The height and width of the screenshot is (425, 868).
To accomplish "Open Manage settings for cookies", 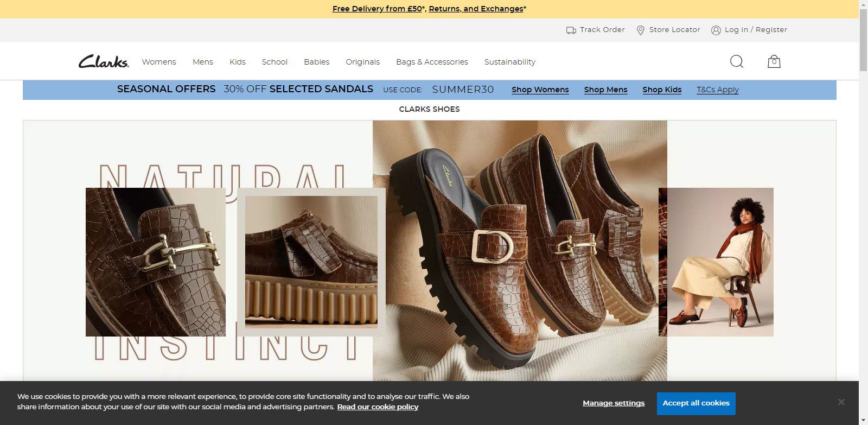I will 614,403.
